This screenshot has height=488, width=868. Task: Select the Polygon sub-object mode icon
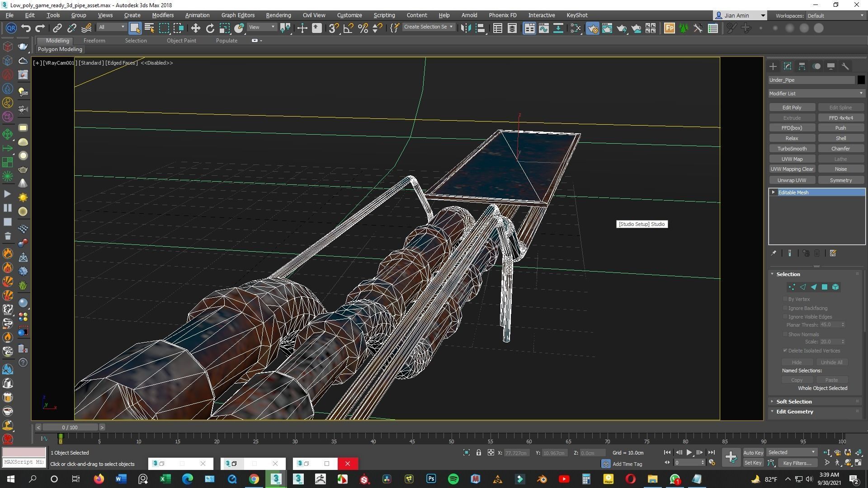pyautogui.click(x=824, y=287)
